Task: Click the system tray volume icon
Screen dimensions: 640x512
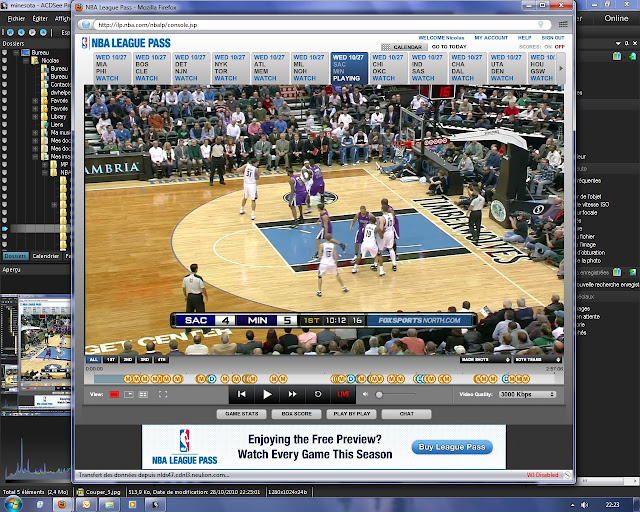Action: click(x=584, y=505)
